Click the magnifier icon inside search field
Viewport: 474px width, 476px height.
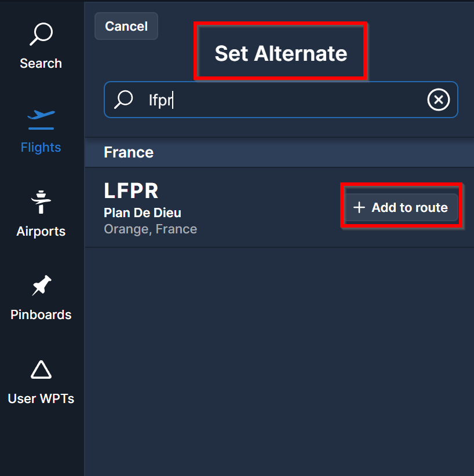[123, 100]
